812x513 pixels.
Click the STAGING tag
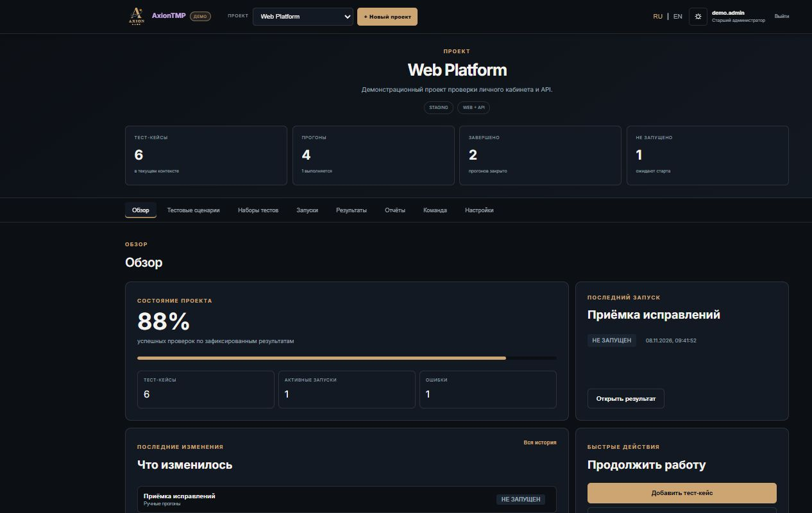[x=439, y=108]
